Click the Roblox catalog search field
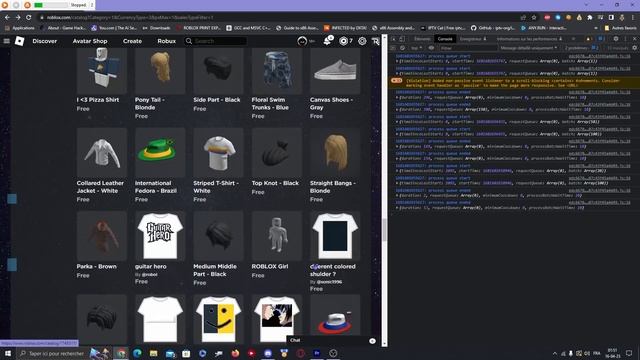This screenshot has height=360, width=640. point(216,41)
